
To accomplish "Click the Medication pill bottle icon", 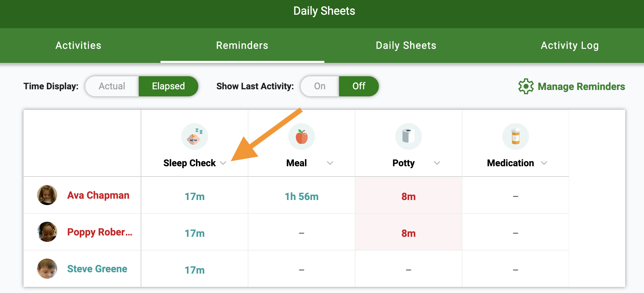I will 516,136.
